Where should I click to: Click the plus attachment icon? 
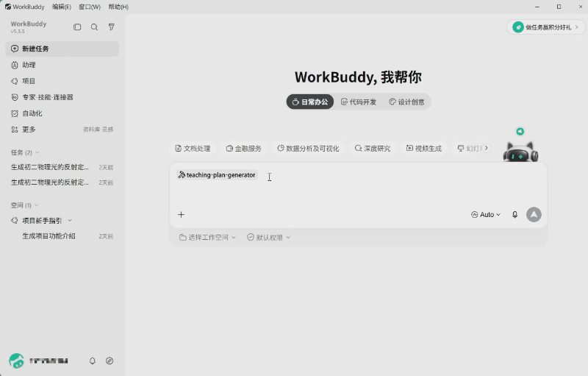coord(181,215)
